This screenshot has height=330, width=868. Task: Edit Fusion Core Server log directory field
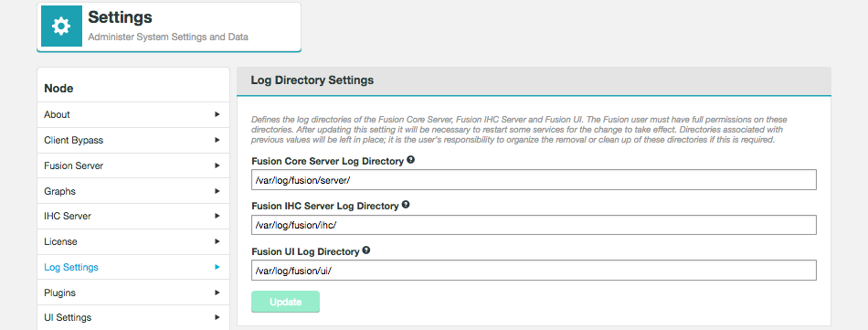point(534,180)
